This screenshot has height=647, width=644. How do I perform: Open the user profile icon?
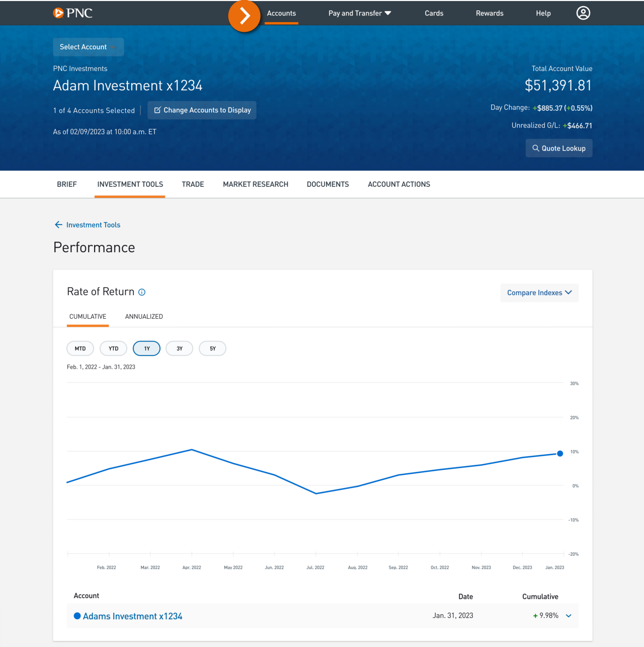pyautogui.click(x=583, y=13)
